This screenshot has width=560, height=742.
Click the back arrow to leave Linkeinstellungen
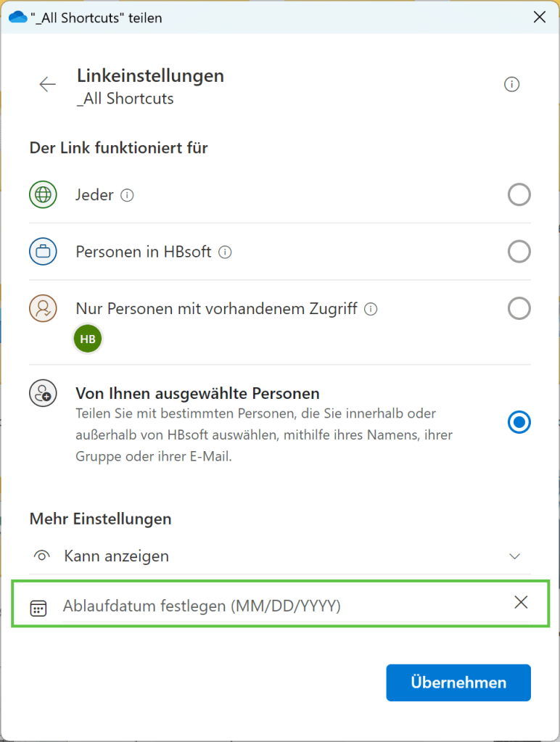pos(47,84)
